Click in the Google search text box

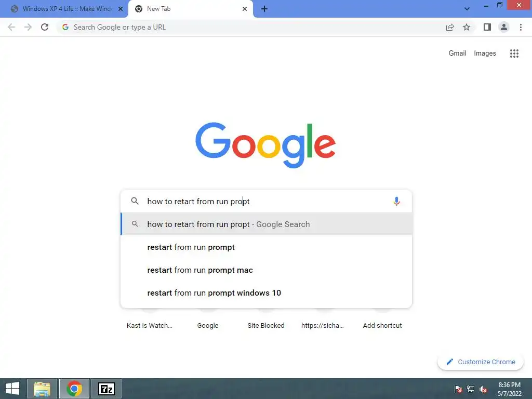coord(267,201)
